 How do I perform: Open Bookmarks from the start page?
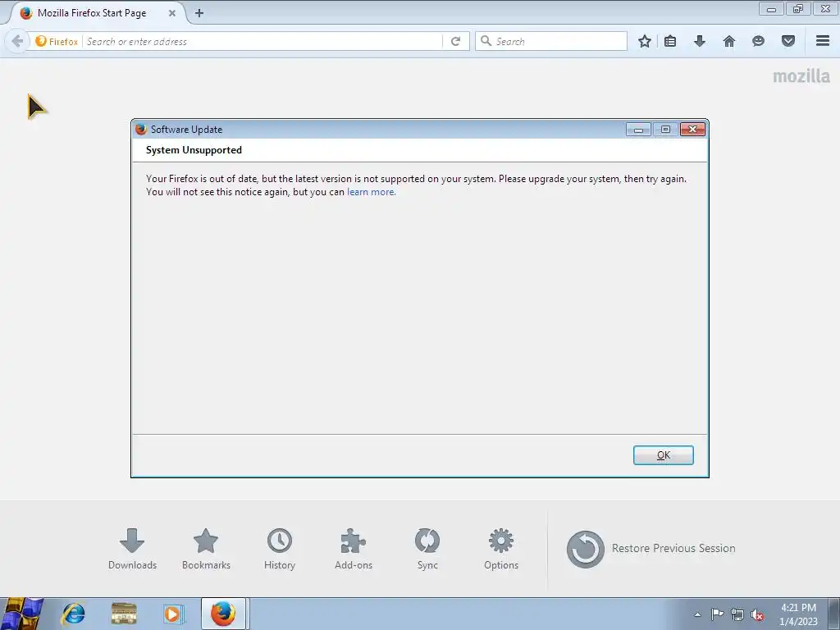pyautogui.click(x=206, y=549)
